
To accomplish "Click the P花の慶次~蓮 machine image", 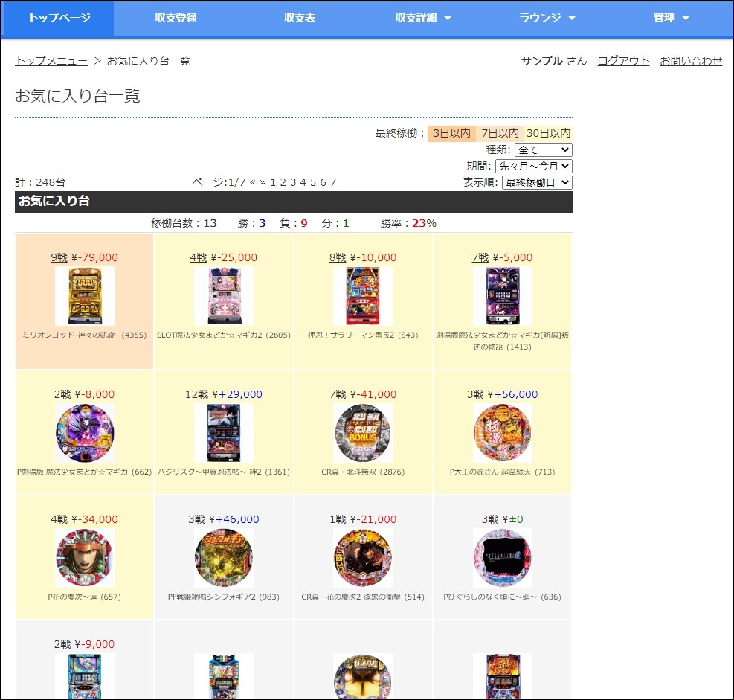I will [x=85, y=558].
